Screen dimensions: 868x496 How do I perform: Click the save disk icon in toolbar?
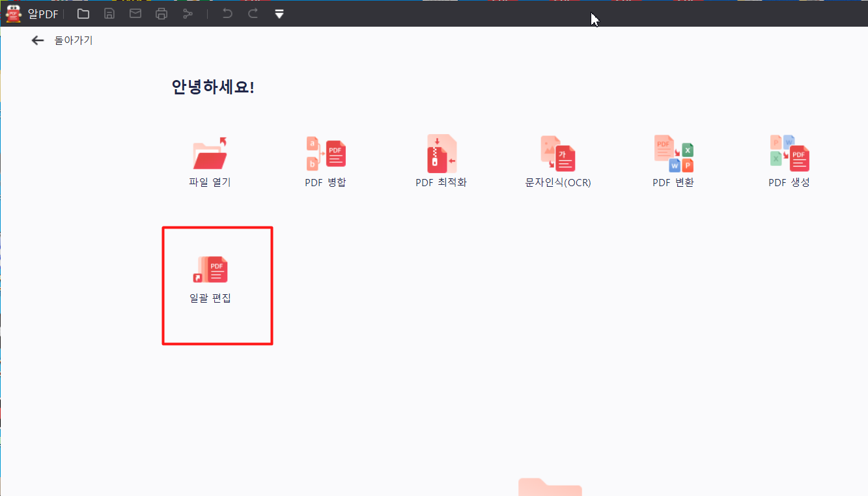tap(109, 14)
